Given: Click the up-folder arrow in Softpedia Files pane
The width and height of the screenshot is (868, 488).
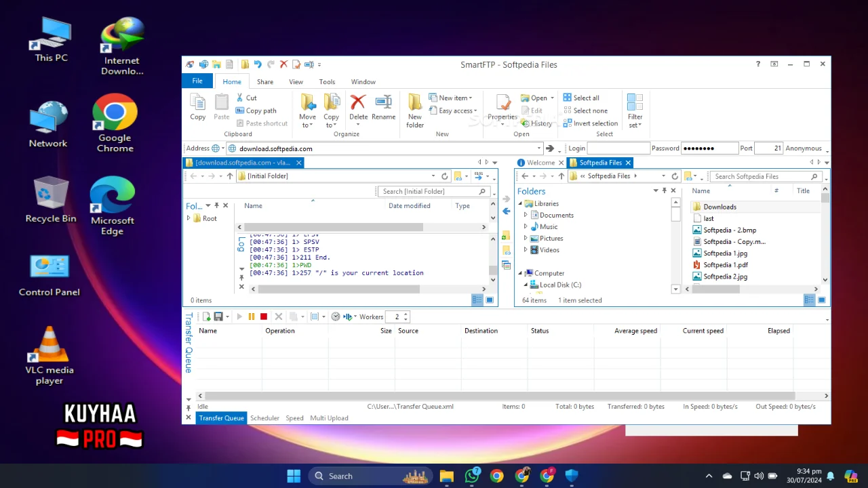Looking at the screenshot, I should tap(561, 176).
